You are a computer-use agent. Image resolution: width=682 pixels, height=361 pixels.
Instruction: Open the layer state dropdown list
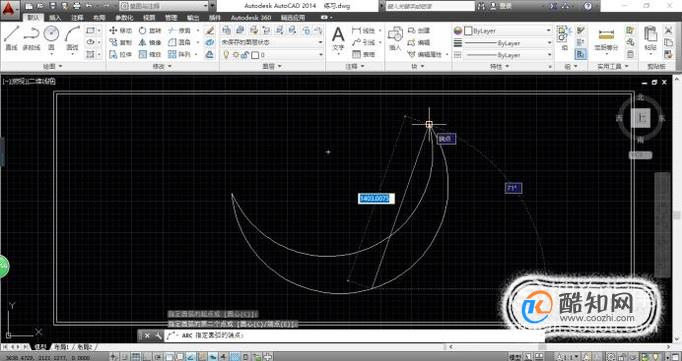click(272, 42)
